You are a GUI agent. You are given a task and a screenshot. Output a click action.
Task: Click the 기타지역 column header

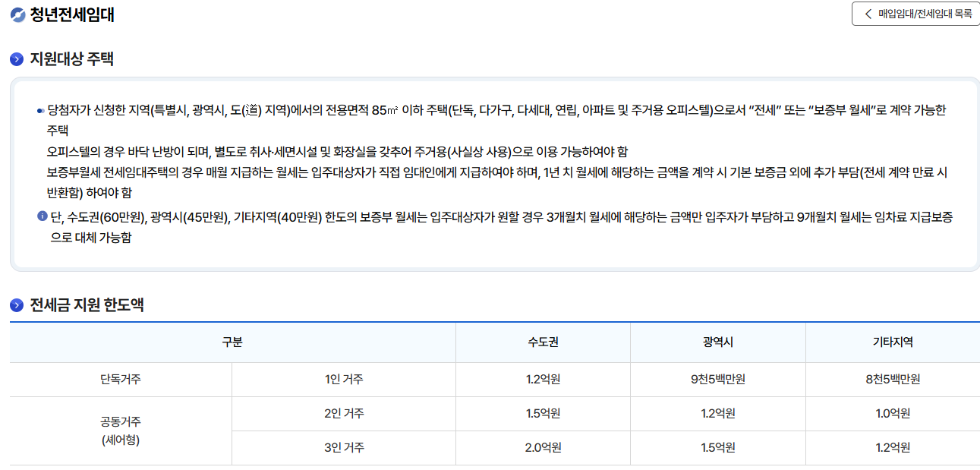(893, 342)
